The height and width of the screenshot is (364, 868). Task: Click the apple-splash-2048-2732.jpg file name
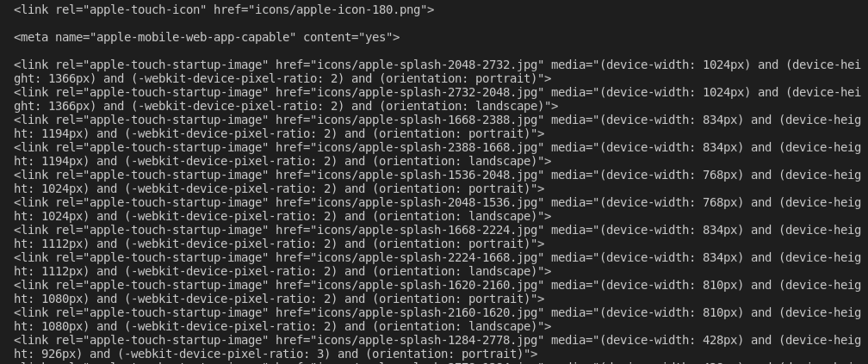pos(448,65)
